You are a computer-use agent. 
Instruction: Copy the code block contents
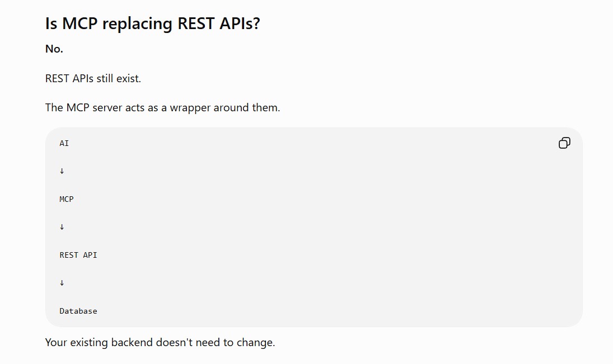click(x=564, y=143)
